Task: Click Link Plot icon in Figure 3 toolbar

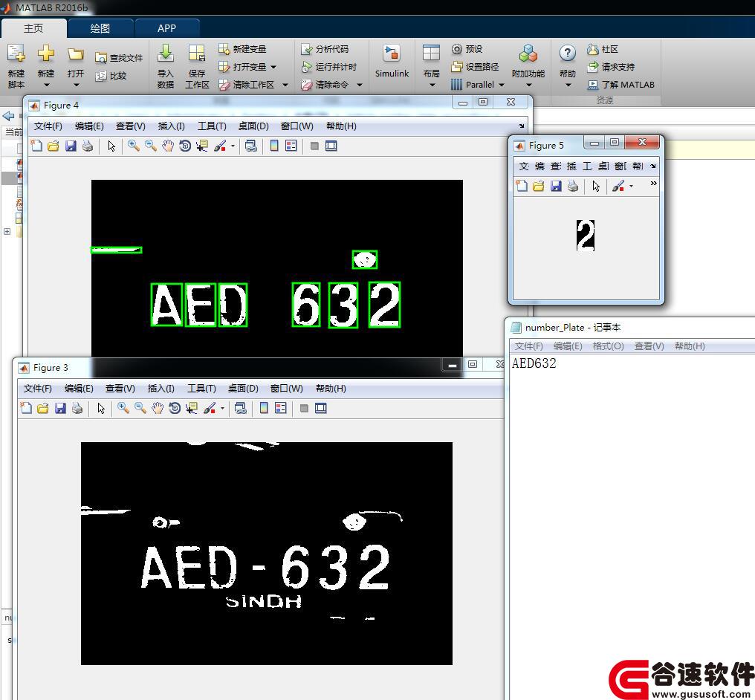Action: pyautogui.click(x=240, y=408)
